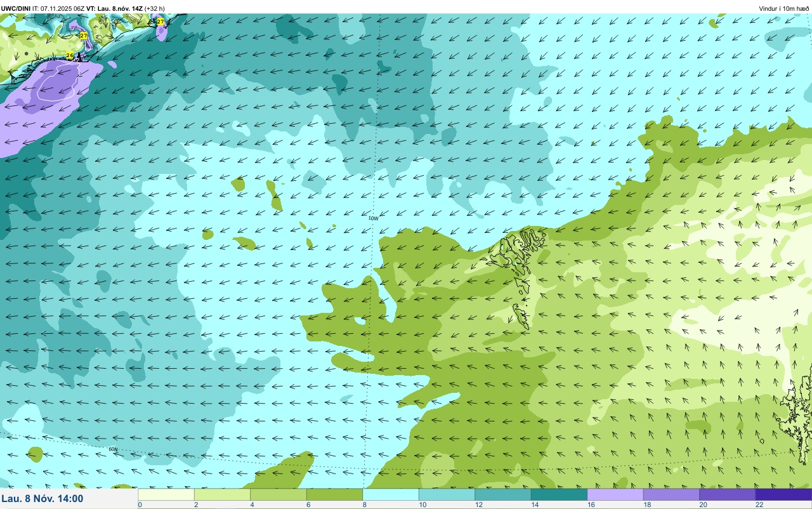
Task: Click the 10–12 m/s light teal legend swatch
Action: (447, 494)
